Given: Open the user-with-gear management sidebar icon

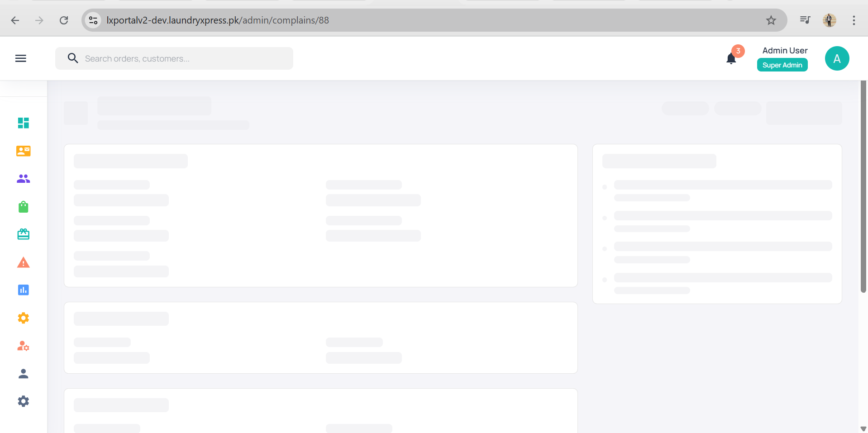Looking at the screenshot, I should [x=24, y=346].
